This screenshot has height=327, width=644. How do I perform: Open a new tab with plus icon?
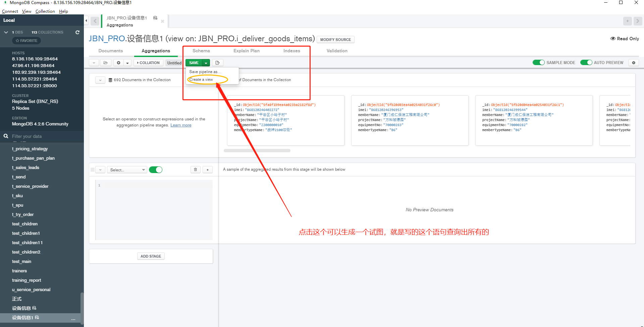[x=627, y=21]
